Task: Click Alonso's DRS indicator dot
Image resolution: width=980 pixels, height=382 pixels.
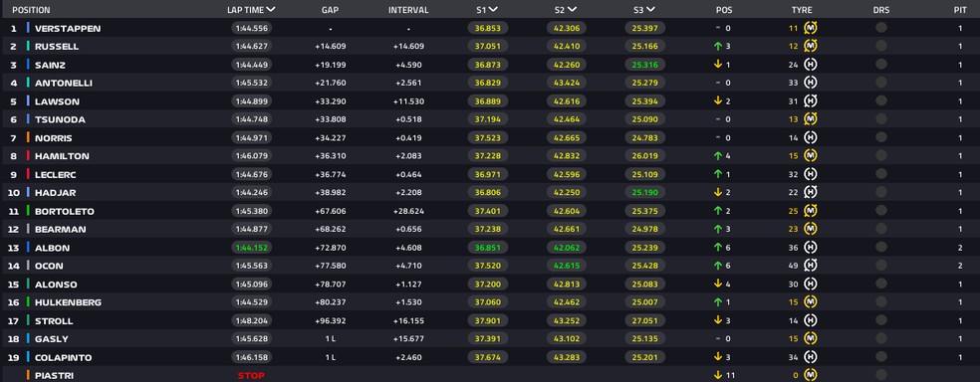Action: pyautogui.click(x=881, y=284)
